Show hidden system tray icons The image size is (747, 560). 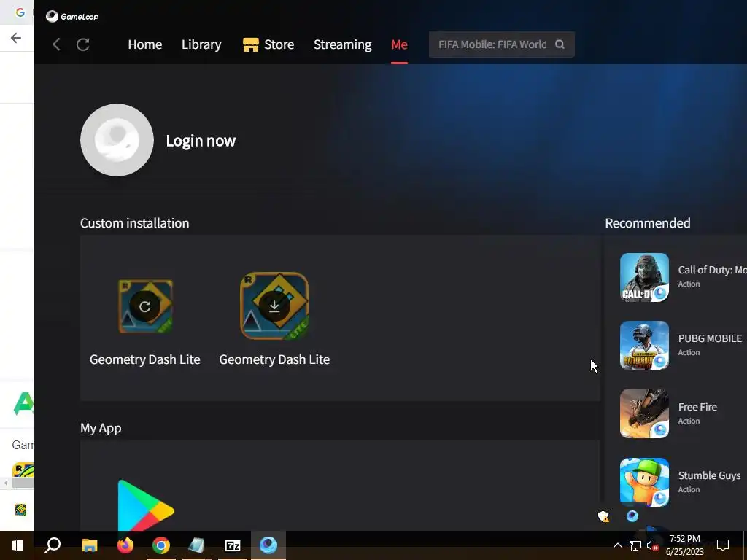617,545
